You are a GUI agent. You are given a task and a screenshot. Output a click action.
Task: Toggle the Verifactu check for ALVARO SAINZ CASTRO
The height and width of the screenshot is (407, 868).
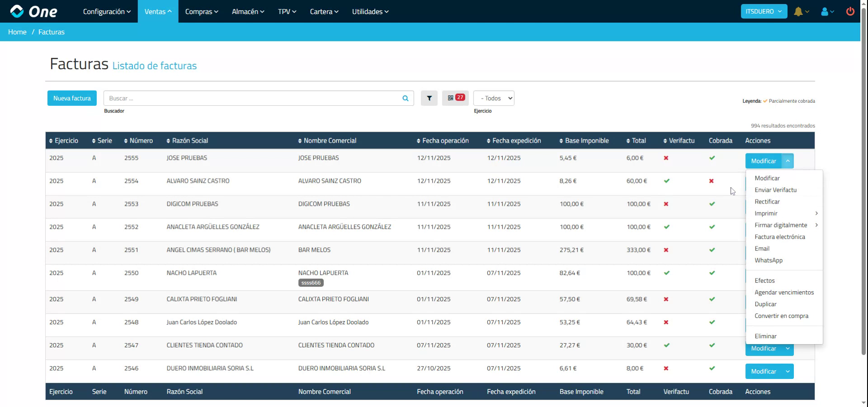666,181
